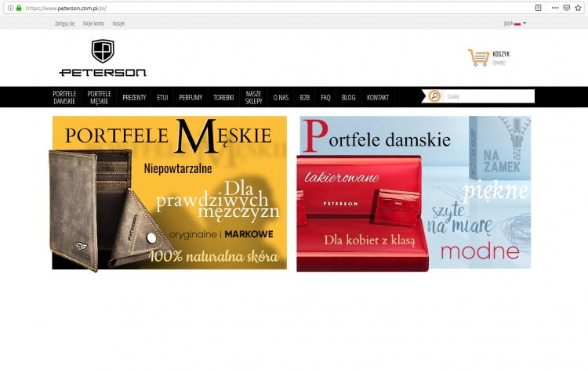
Task: Open the shopping cart icon
Action: tap(478, 58)
